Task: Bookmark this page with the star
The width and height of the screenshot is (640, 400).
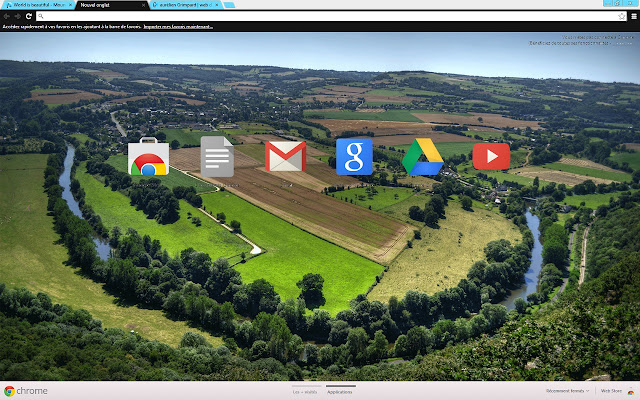Action: [x=622, y=16]
